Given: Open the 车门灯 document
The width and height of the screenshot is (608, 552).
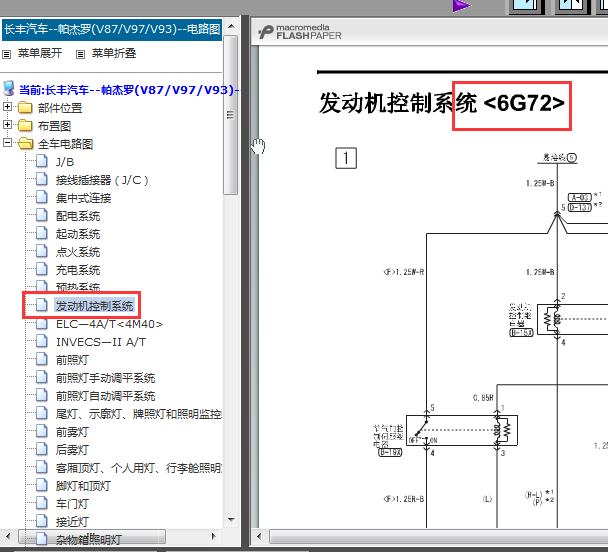Looking at the screenshot, I should coord(72,504).
